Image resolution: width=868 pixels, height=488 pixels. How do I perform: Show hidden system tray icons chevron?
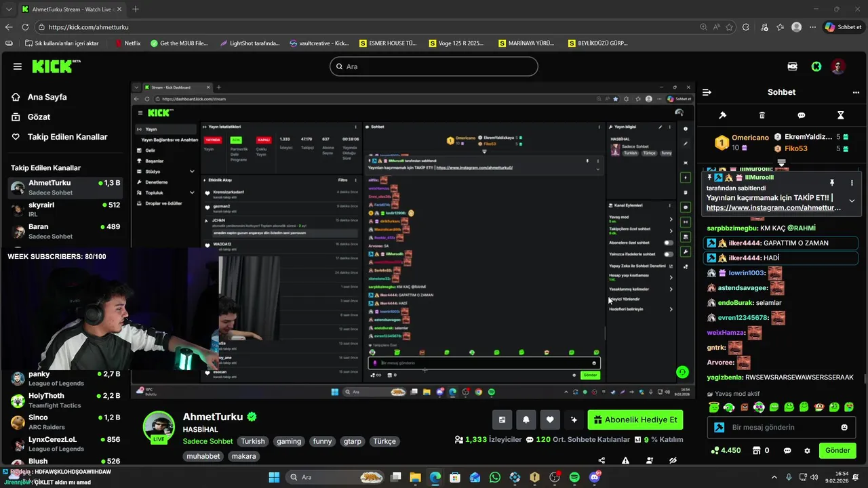774,477
